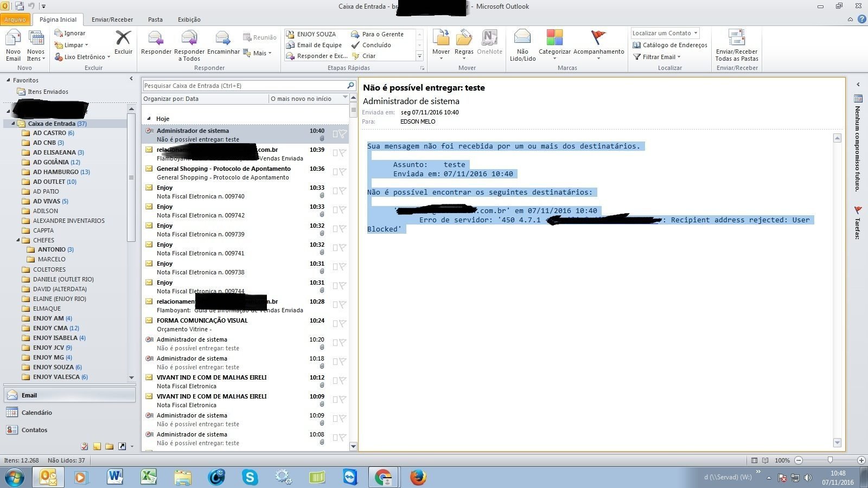Select the Página Inicial tab
Image resolution: width=868 pixels, height=488 pixels.
58,20
